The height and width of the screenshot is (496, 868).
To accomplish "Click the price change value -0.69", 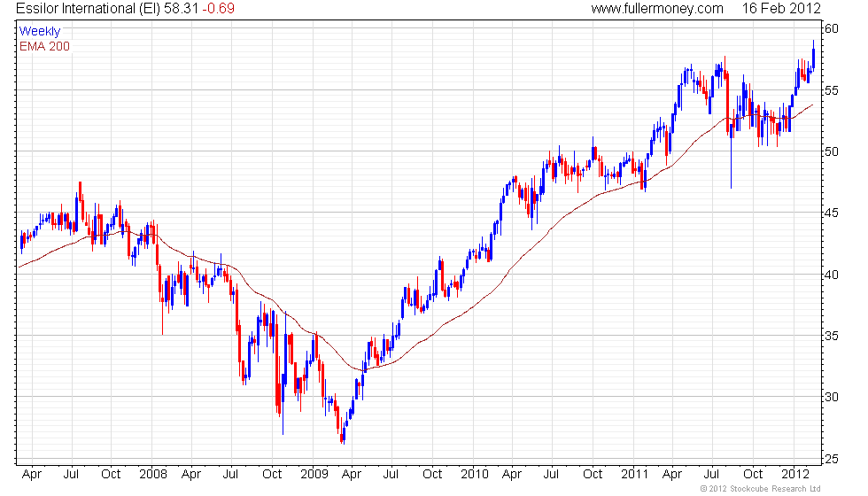I will click(218, 8).
